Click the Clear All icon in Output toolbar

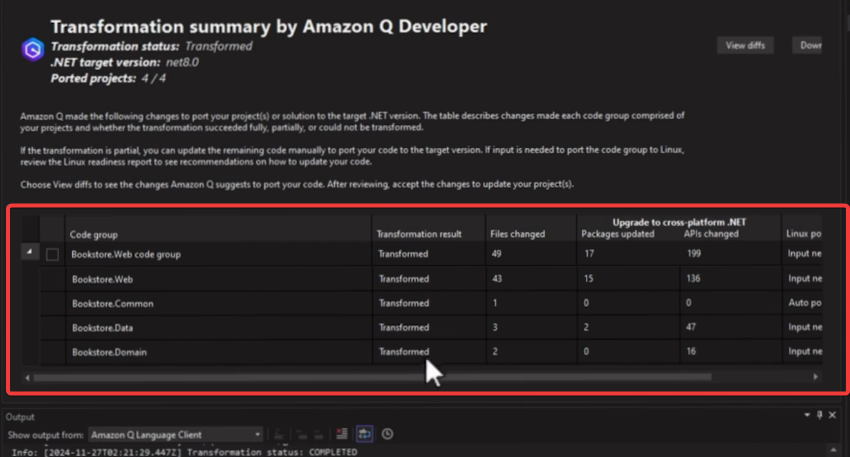(342, 434)
